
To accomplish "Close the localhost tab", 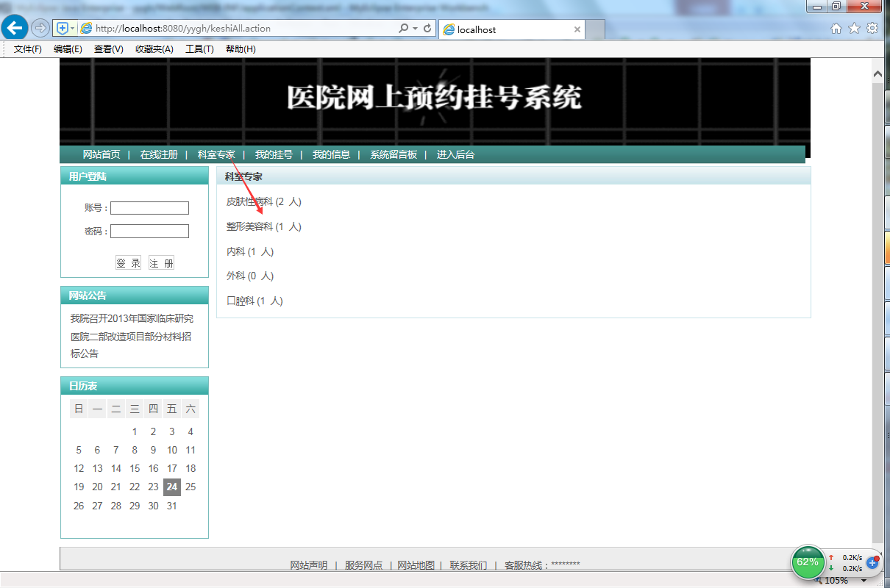I will [x=577, y=30].
